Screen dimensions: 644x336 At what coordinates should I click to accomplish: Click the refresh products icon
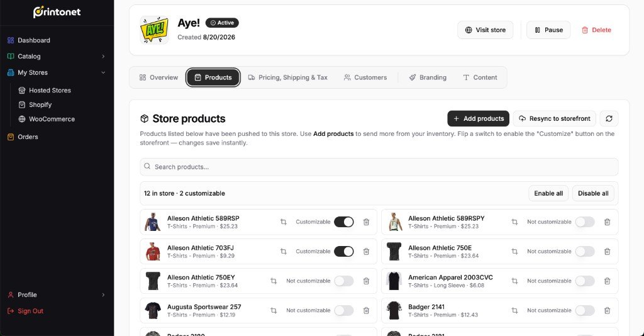tap(609, 119)
